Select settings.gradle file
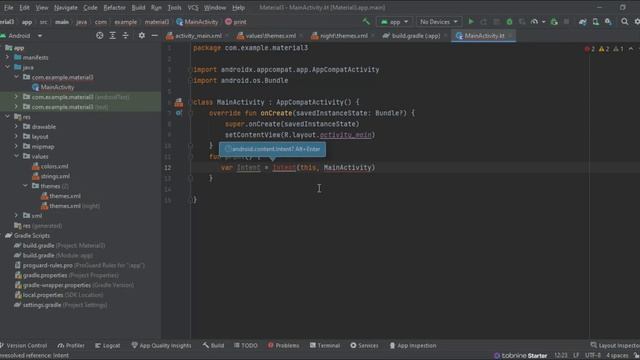 coord(61,305)
